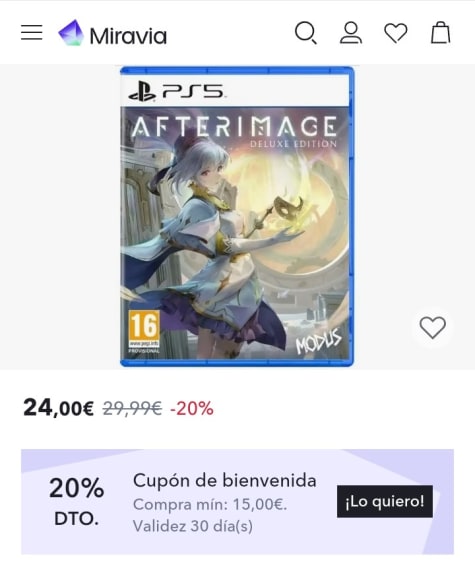
Task: Click the Miravia brand name text
Action: [x=128, y=36]
